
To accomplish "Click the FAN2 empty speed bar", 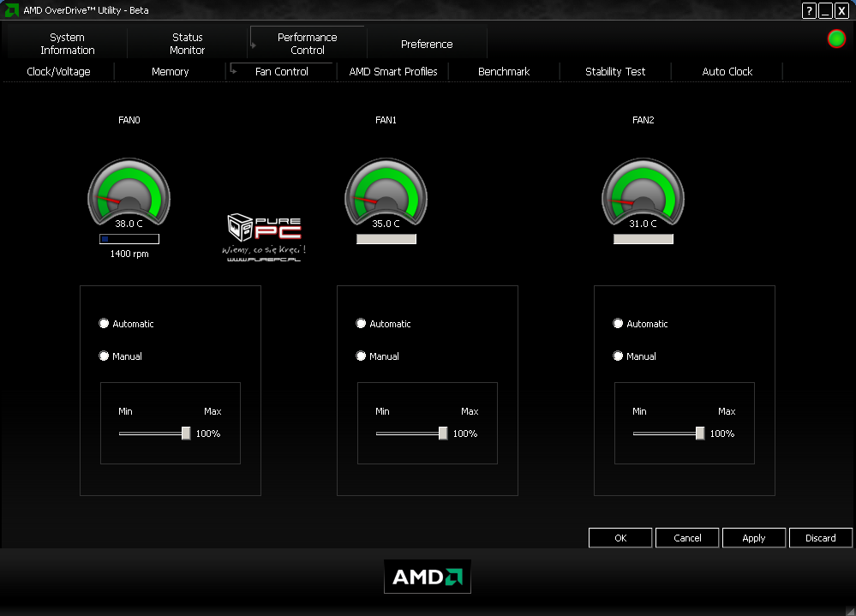I will pyautogui.click(x=643, y=239).
